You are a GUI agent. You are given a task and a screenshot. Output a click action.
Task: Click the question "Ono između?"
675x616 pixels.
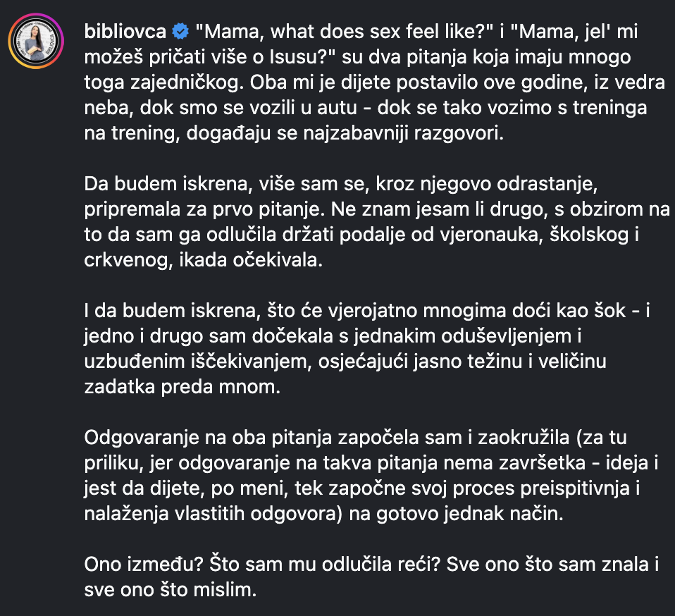[144, 565]
